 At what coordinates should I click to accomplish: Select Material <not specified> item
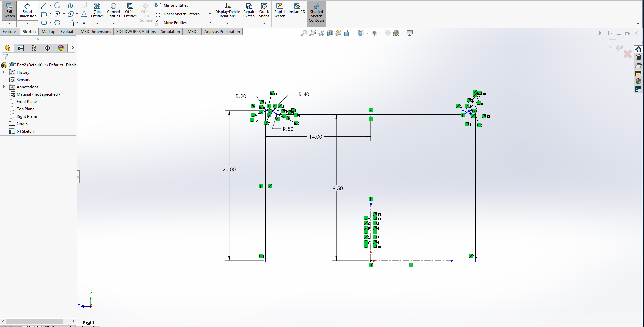tap(38, 94)
